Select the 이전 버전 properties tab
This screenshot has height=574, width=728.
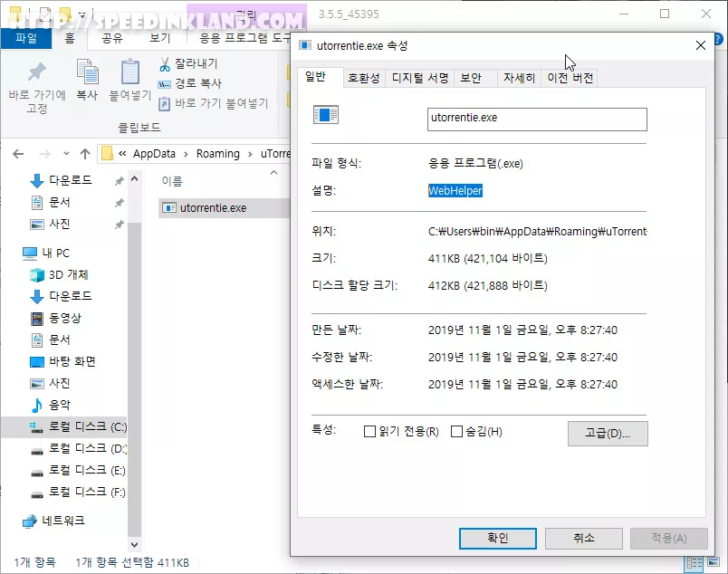(x=570, y=78)
